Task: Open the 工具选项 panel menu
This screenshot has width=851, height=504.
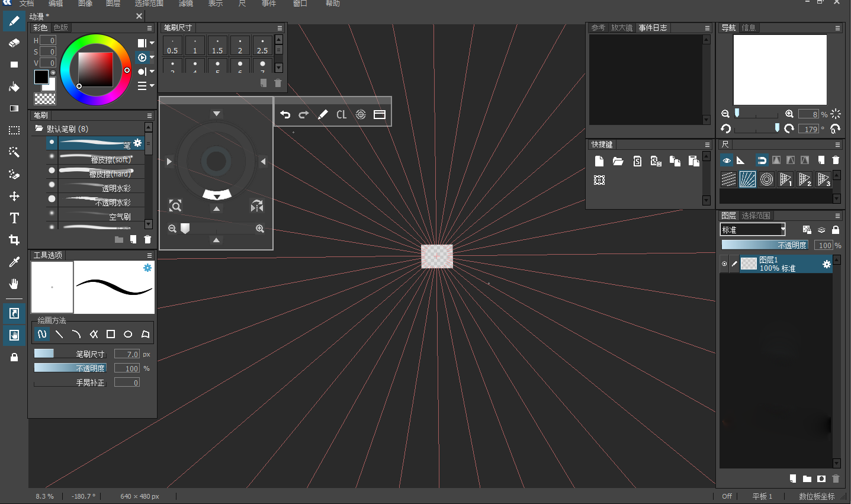Action: [149, 255]
